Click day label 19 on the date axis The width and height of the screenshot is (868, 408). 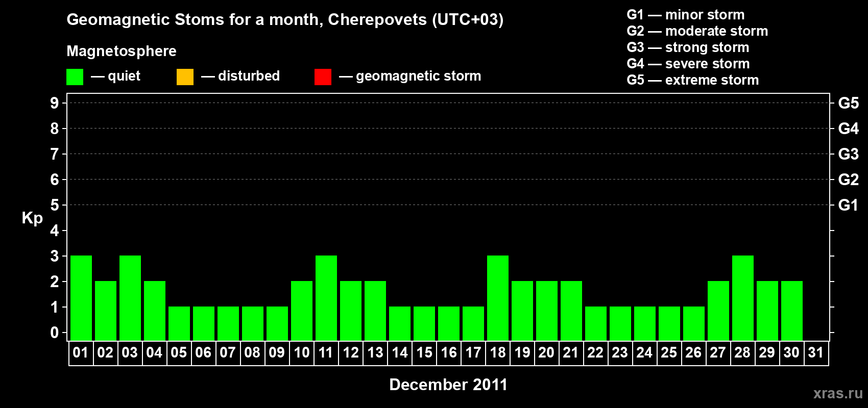click(x=522, y=353)
